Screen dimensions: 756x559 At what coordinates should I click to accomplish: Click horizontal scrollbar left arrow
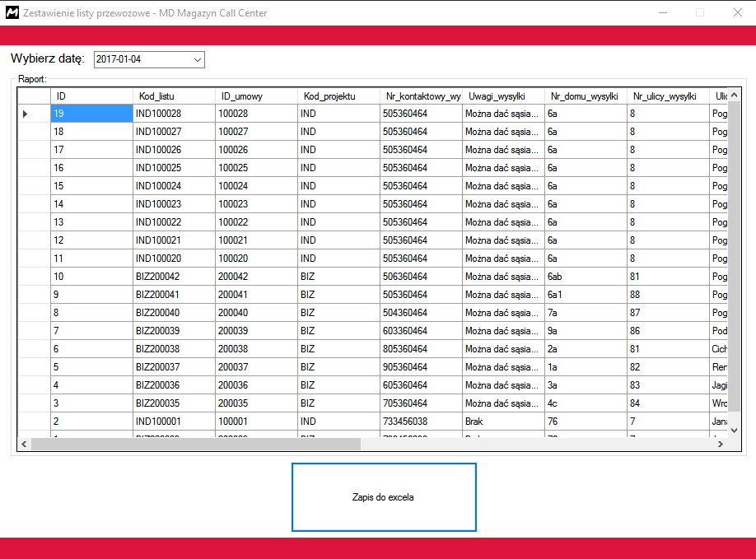[24, 444]
